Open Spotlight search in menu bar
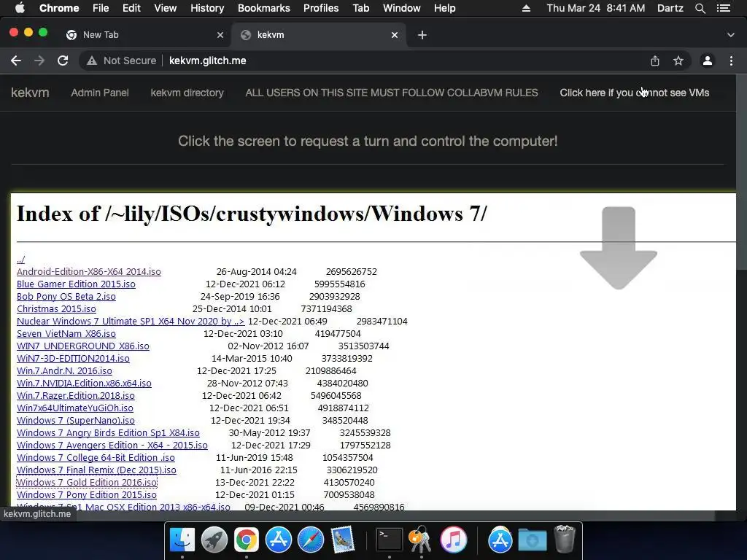This screenshot has width=747, height=560. tap(700, 8)
